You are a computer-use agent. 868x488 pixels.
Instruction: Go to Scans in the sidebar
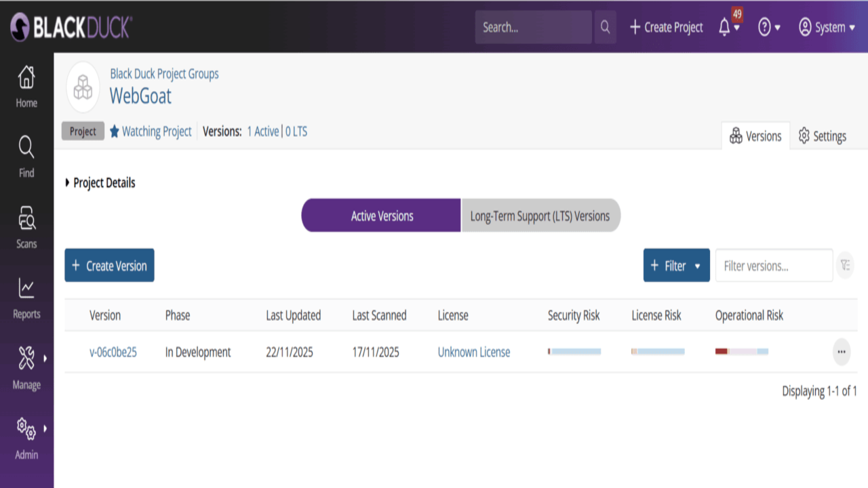click(26, 228)
